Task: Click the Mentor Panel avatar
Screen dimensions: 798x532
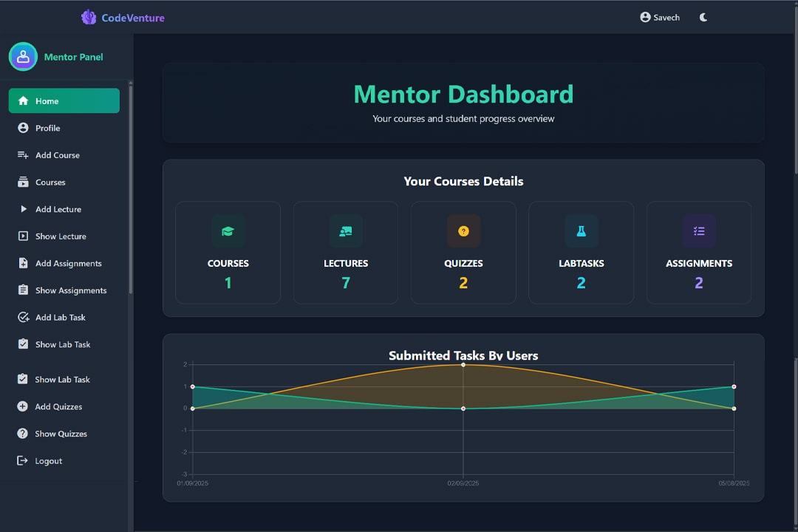Action: [x=23, y=56]
